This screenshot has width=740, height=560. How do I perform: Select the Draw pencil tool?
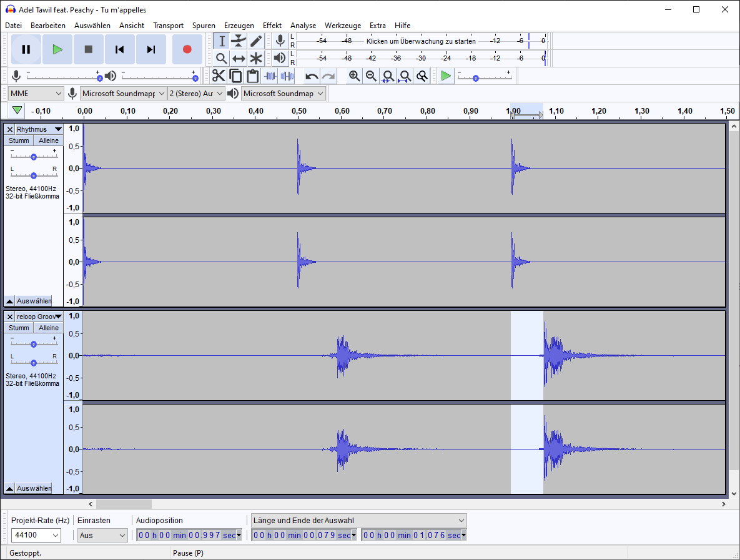click(x=256, y=41)
